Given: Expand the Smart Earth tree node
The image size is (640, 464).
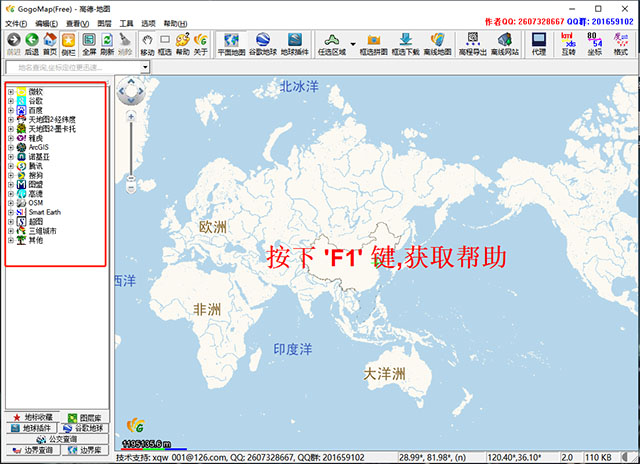Looking at the screenshot, I should pyautogui.click(x=11, y=212).
